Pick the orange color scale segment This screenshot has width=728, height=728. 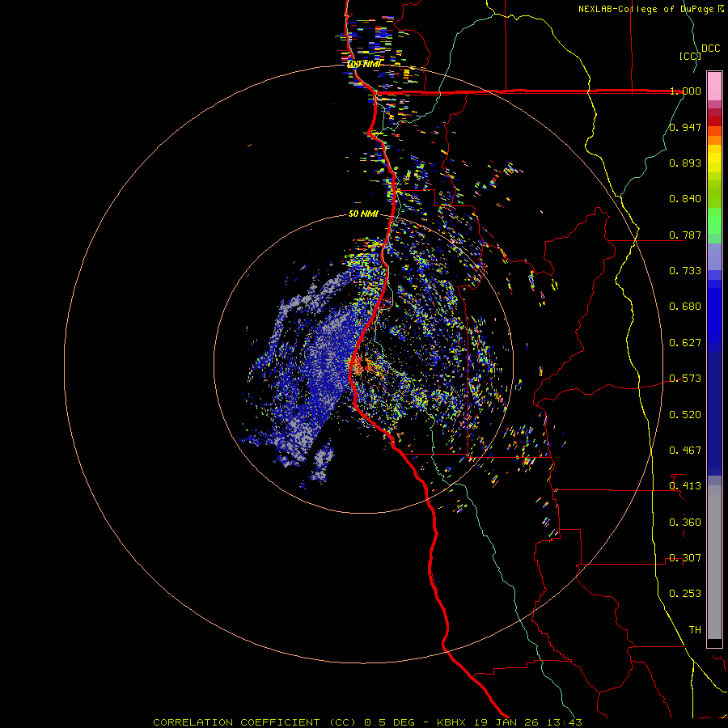[x=714, y=140]
